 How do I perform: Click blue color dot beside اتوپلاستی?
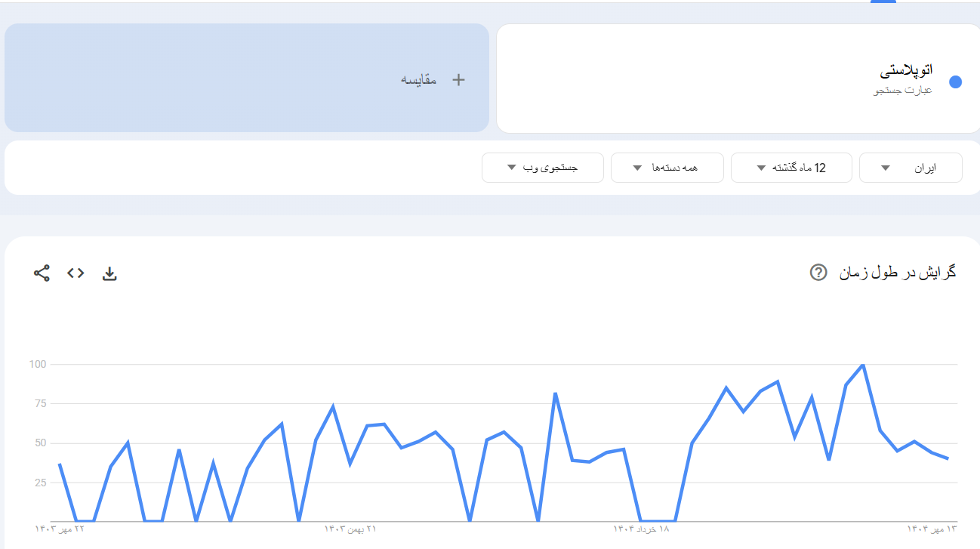955,82
